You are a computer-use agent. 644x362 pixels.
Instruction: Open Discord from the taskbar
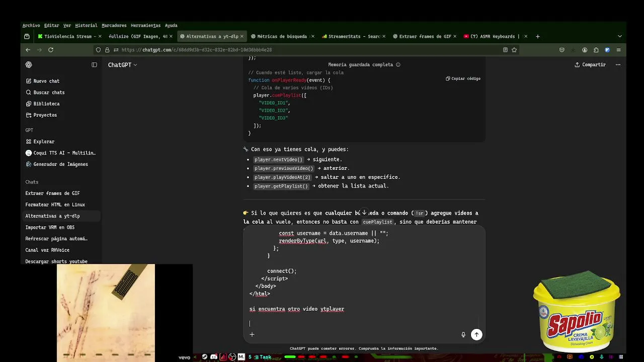(214, 357)
